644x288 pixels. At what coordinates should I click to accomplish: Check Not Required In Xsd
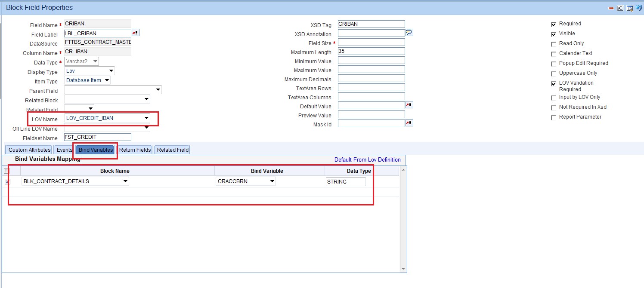[554, 107]
